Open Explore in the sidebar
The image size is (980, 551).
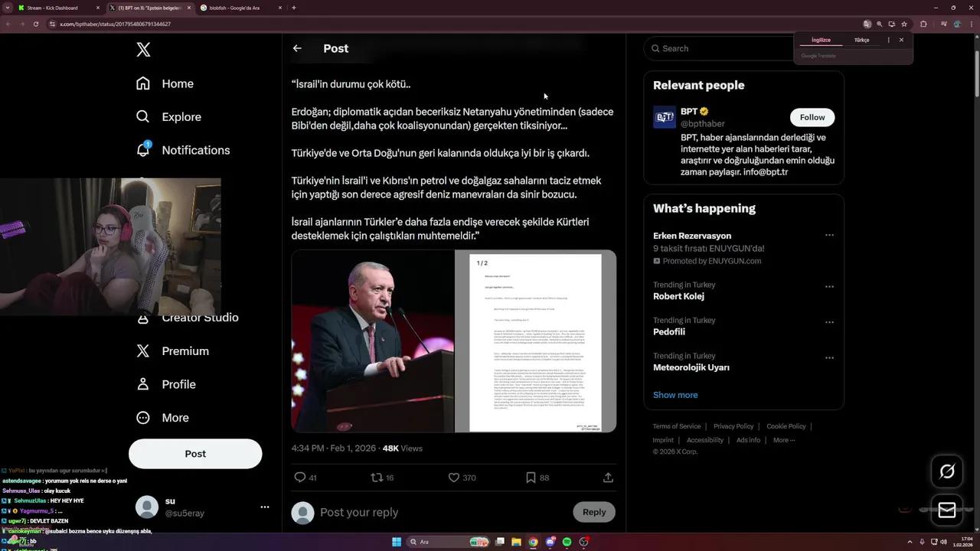coord(181,117)
